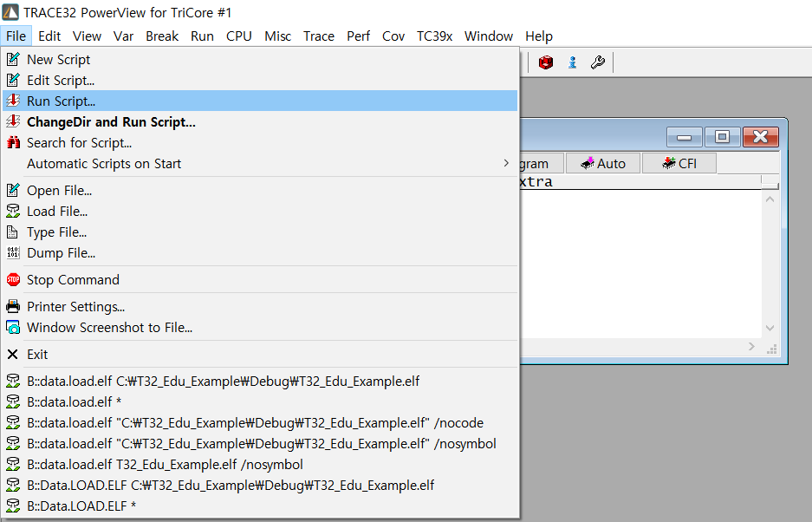This screenshot has height=522, width=812.
Task: Select ChangeDir and Run Script...
Action: (x=259, y=121)
